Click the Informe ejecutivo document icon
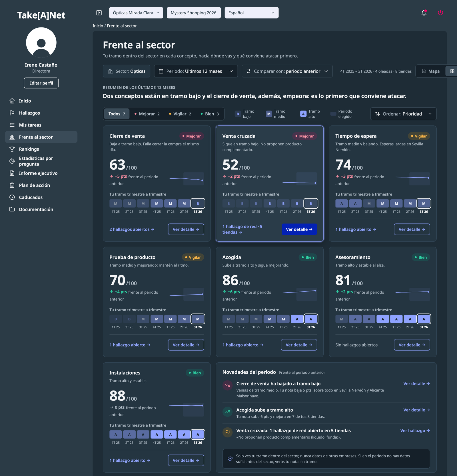Image resolution: width=457 pixels, height=476 pixels. [12, 173]
